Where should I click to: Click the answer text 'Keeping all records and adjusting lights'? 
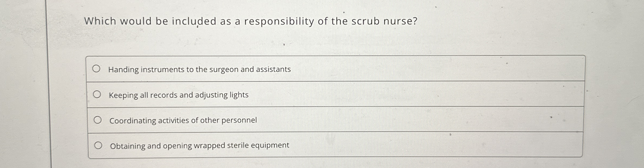(178, 95)
